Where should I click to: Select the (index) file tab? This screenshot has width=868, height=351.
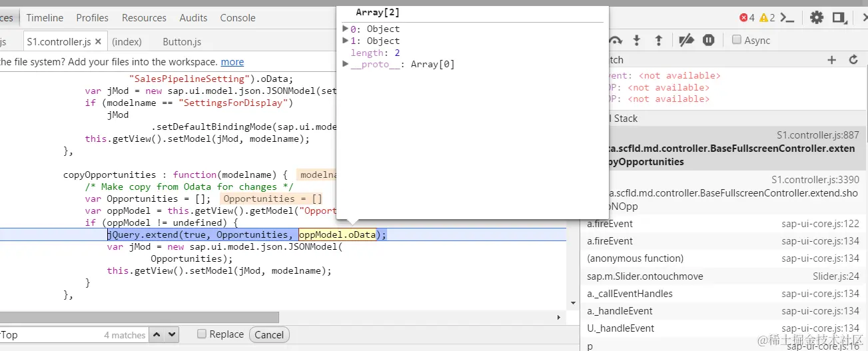point(127,41)
